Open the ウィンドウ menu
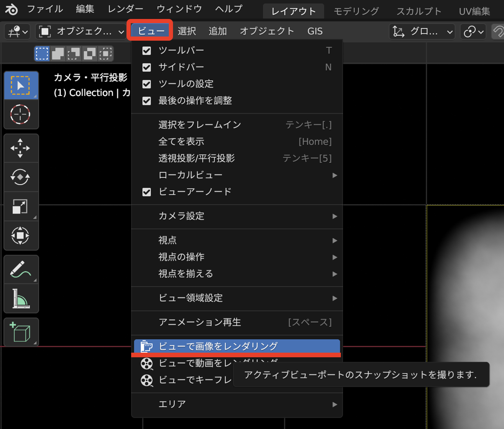The image size is (504, 429). tap(179, 9)
